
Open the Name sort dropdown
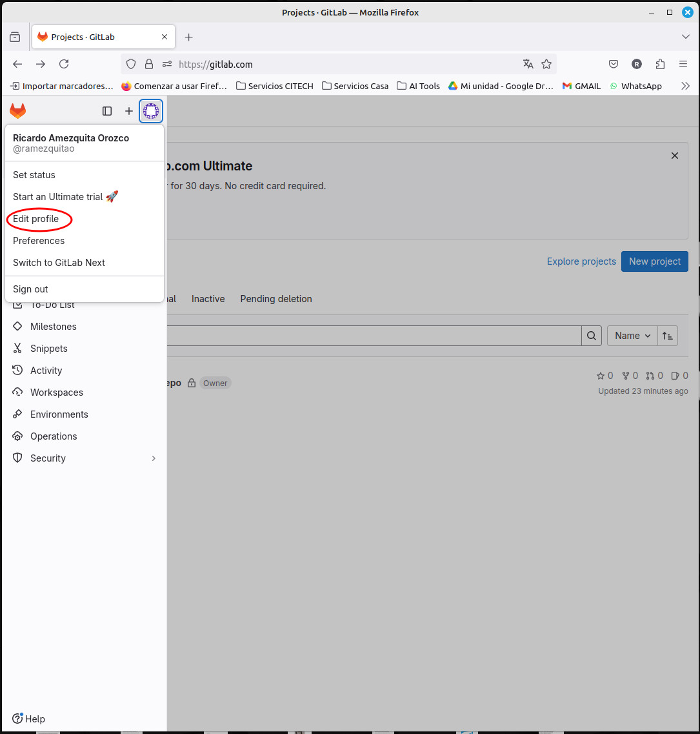point(632,336)
